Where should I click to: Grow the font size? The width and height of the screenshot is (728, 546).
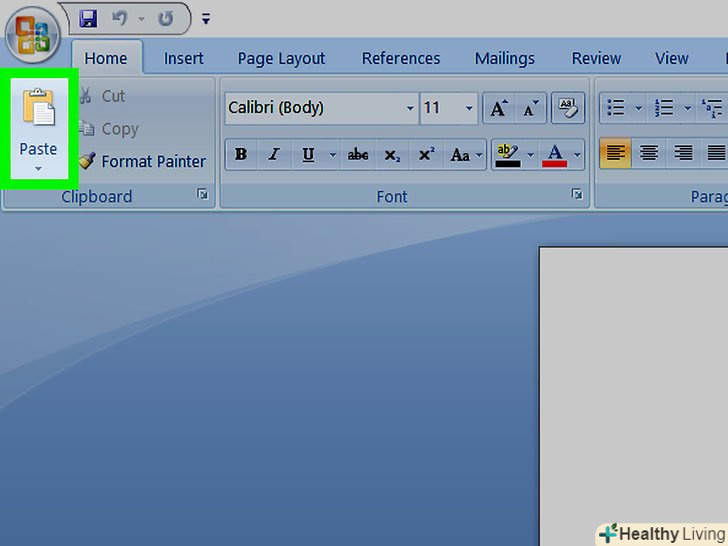tap(499, 108)
